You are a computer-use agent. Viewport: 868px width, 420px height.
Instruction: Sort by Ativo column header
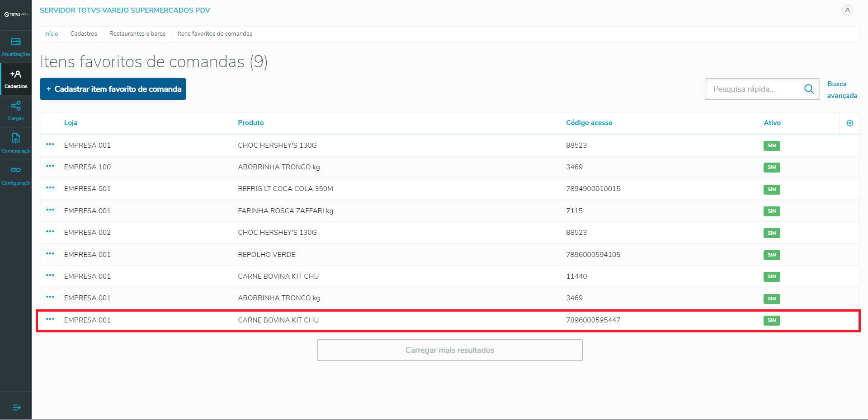coord(772,123)
